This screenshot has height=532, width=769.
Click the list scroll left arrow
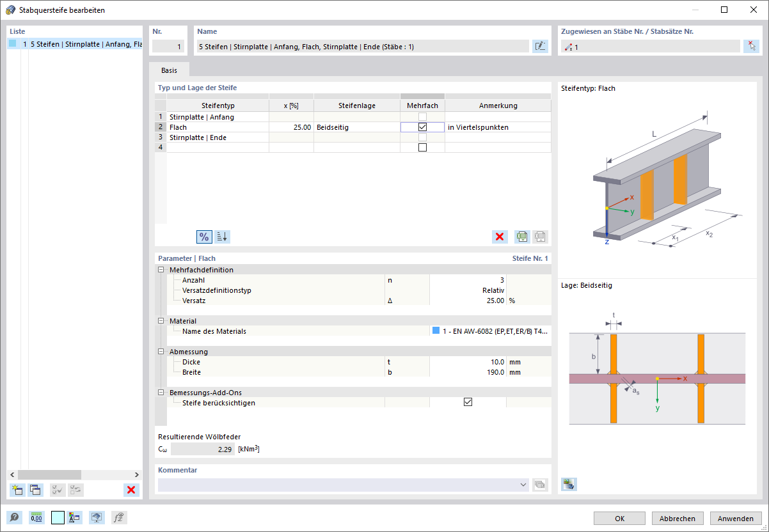(12, 474)
